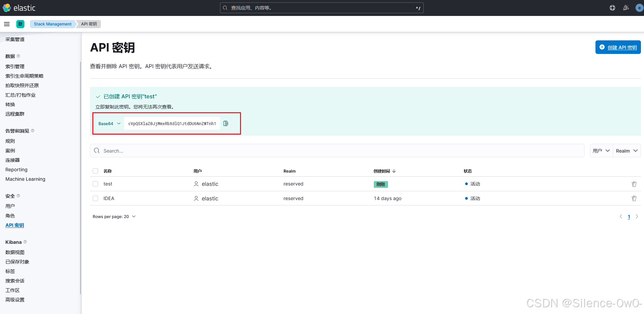Open the Base64 format dropdown

109,123
